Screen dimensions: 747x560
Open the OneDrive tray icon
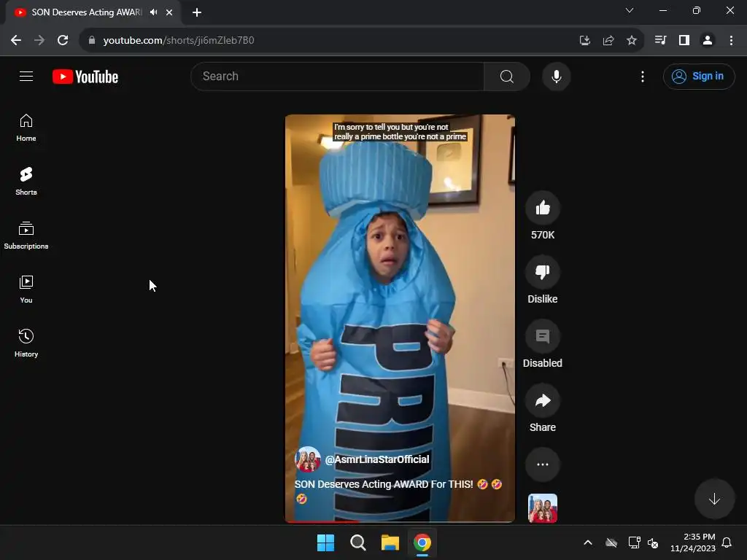point(611,542)
